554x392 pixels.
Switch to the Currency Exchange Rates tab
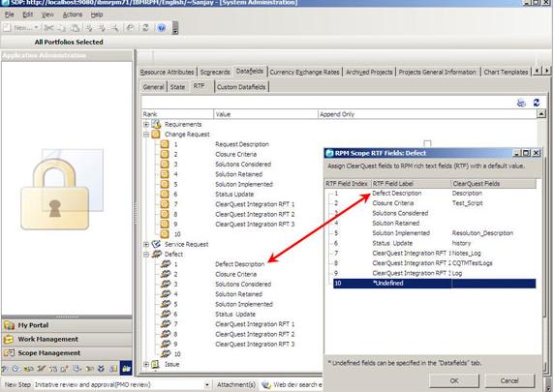click(304, 72)
